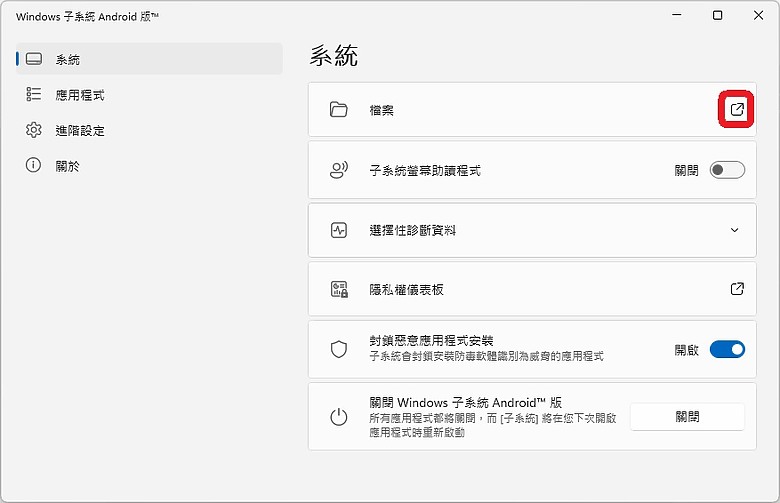The height and width of the screenshot is (503, 780).
Task: Click the power icon for 關閉 Windows 子系統
Action: tap(339, 416)
